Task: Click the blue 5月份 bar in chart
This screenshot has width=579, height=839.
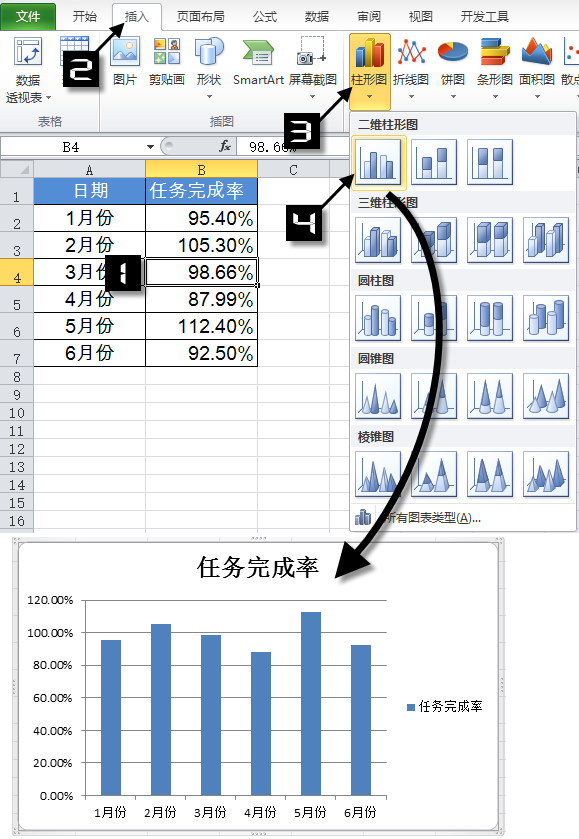Action: click(x=311, y=703)
